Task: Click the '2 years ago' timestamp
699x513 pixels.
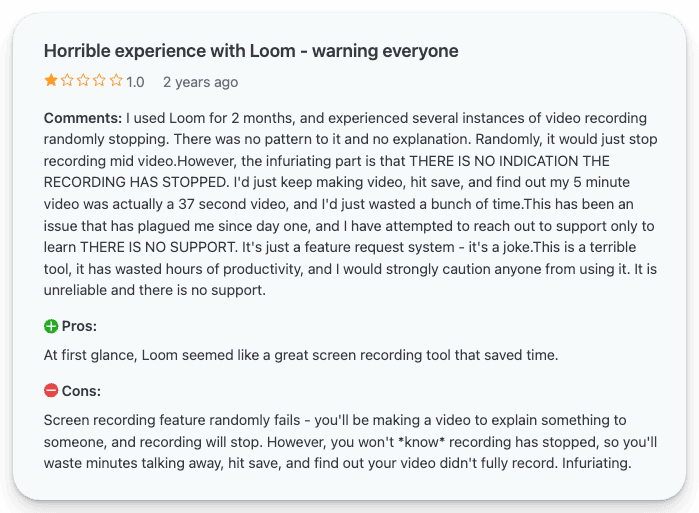Action: click(200, 82)
